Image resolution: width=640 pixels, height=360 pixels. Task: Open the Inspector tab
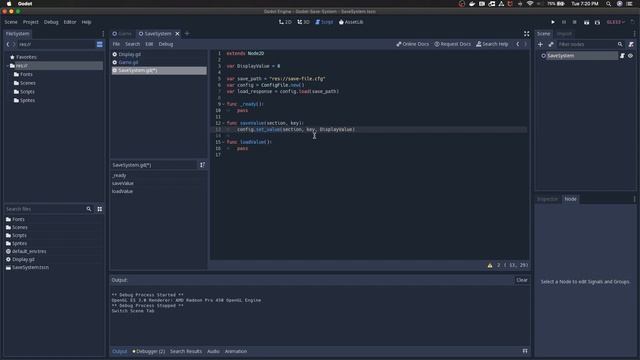(547, 199)
